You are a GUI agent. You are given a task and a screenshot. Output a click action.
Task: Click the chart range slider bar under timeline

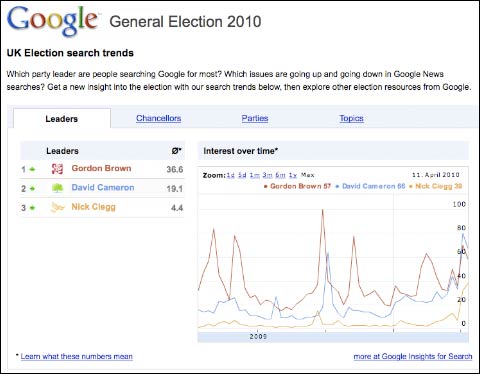click(333, 337)
